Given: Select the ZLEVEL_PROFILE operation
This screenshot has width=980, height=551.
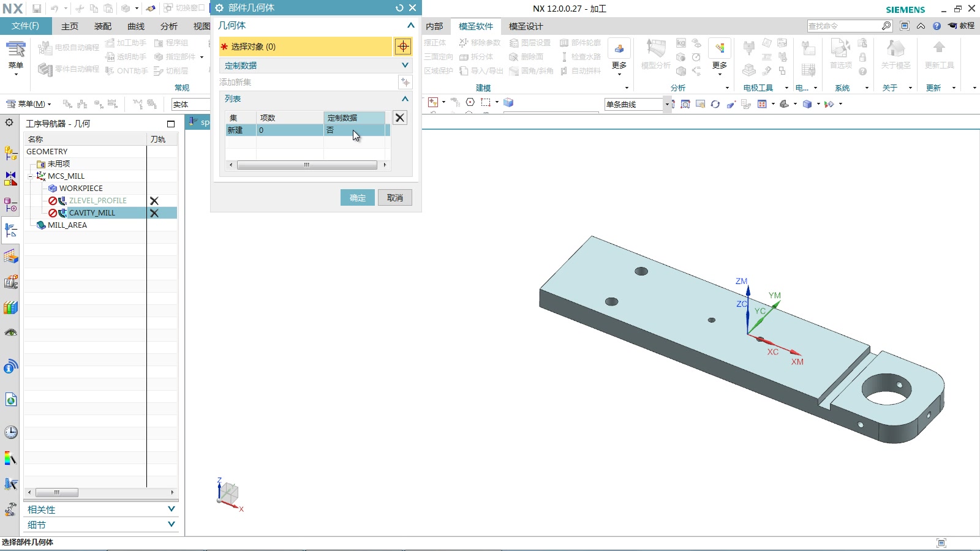Looking at the screenshot, I should click(98, 201).
